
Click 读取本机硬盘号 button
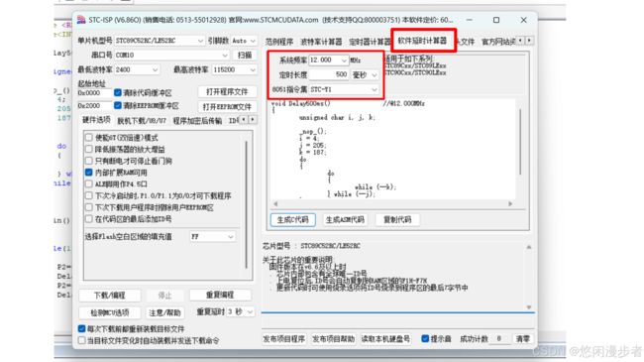click(x=385, y=339)
